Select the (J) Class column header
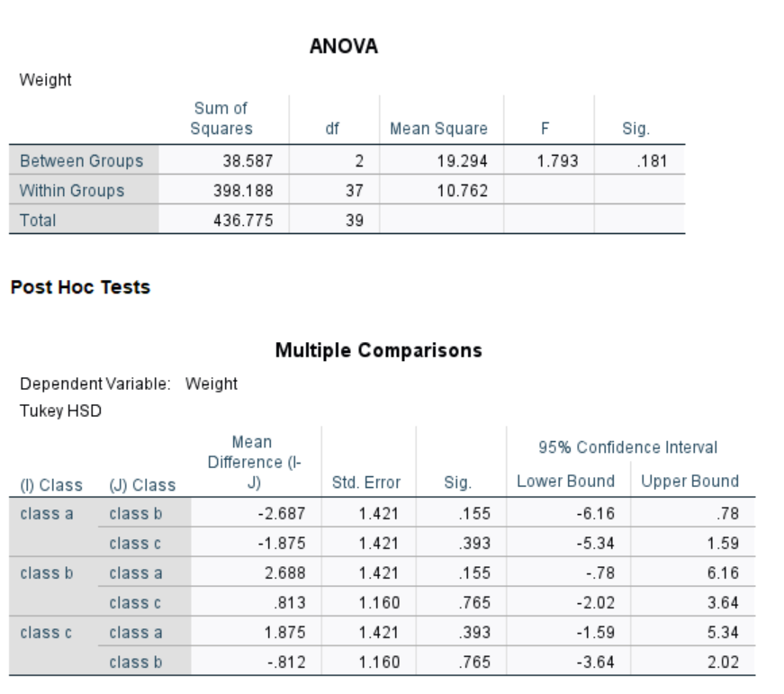Screen dimensions: 784x694 pyautogui.click(x=142, y=485)
